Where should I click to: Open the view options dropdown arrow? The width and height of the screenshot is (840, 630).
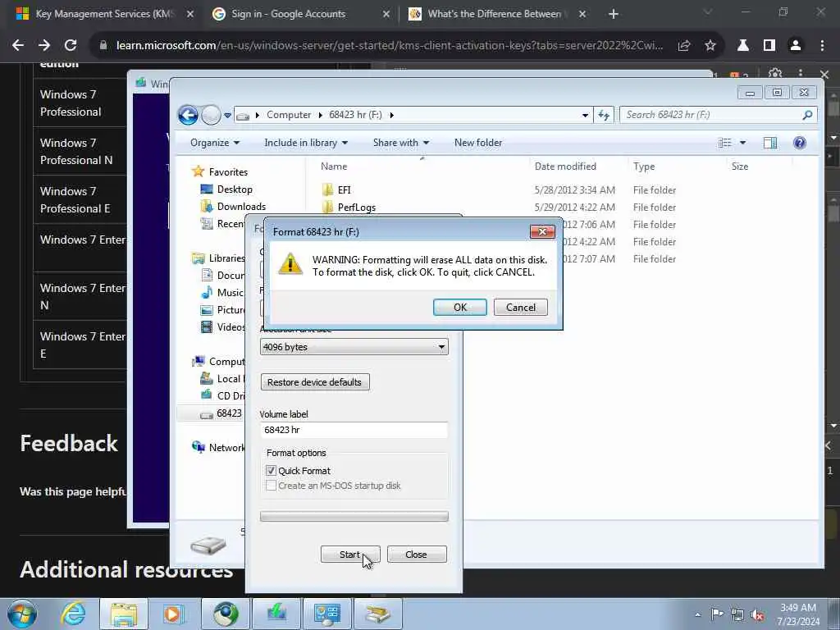742,143
